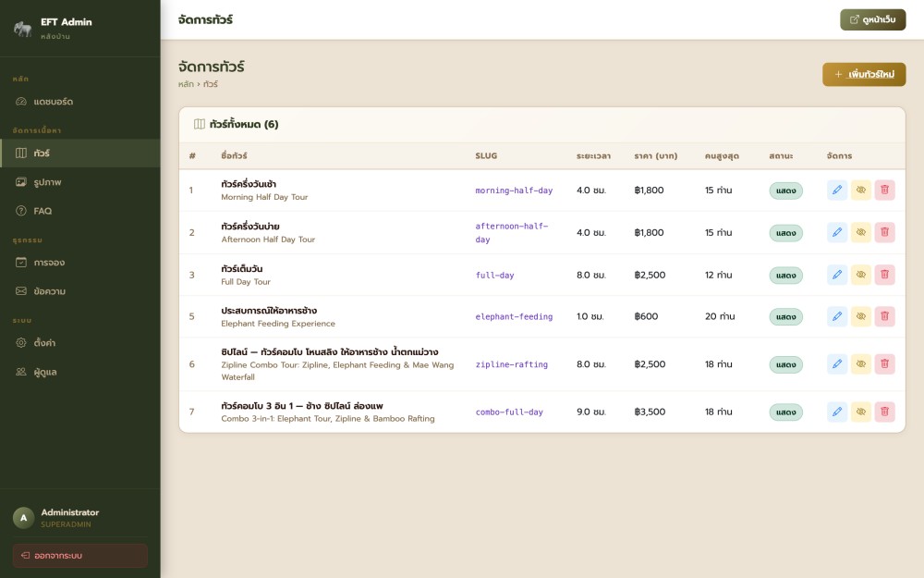Screen dimensions: 924x578
Task: Delete the Afternoon Half Day Tour
Action: (x=884, y=232)
